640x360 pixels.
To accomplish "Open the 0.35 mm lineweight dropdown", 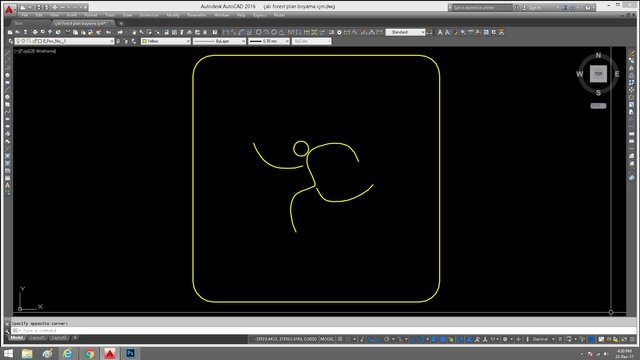I will tap(269, 41).
